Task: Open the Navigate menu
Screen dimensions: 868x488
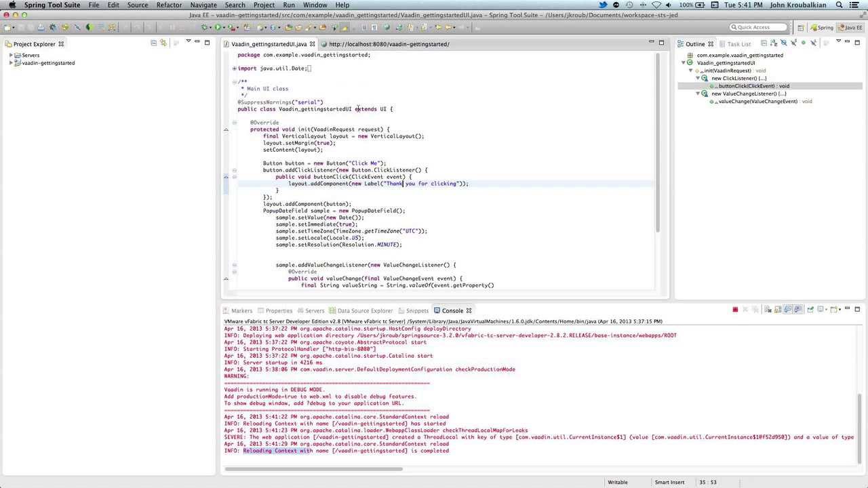Action: point(203,5)
